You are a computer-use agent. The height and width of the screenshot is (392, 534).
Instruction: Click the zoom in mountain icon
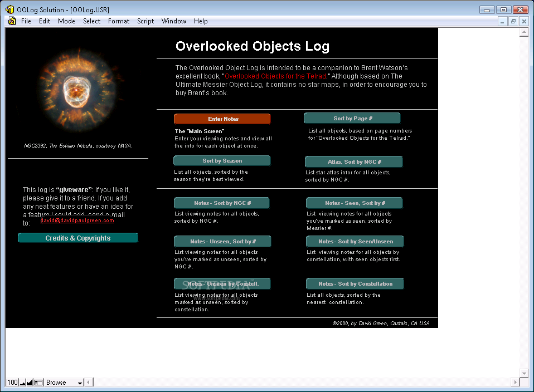(x=30, y=383)
